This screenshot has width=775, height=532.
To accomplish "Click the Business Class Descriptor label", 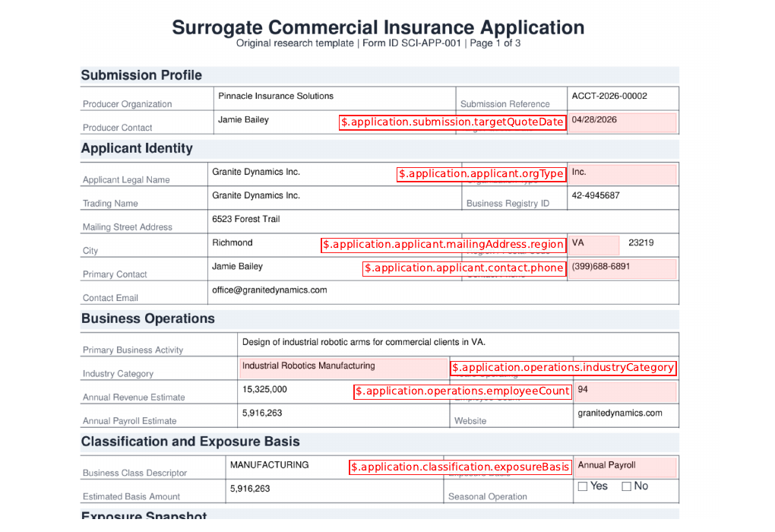I will (134, 473).
